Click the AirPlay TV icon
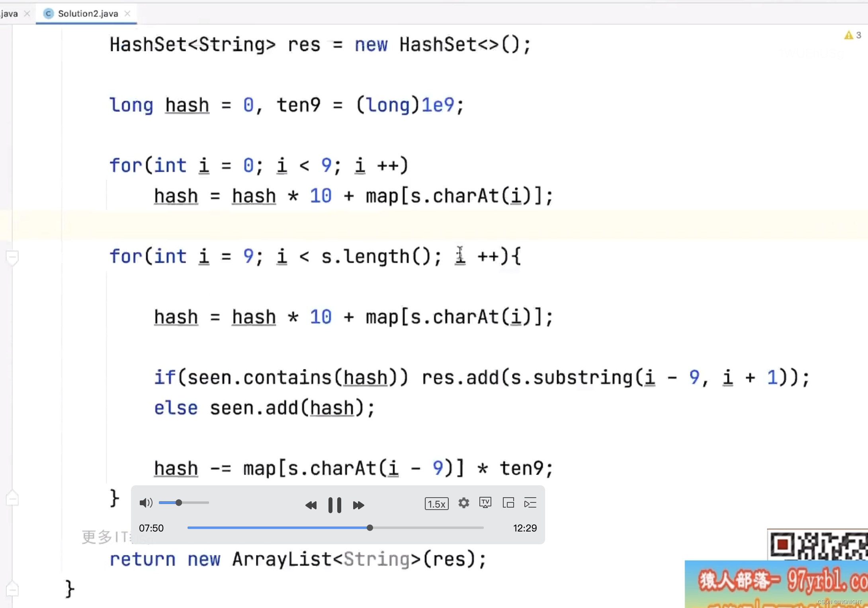This screenshot has height=608, width=868. (485, 503)
